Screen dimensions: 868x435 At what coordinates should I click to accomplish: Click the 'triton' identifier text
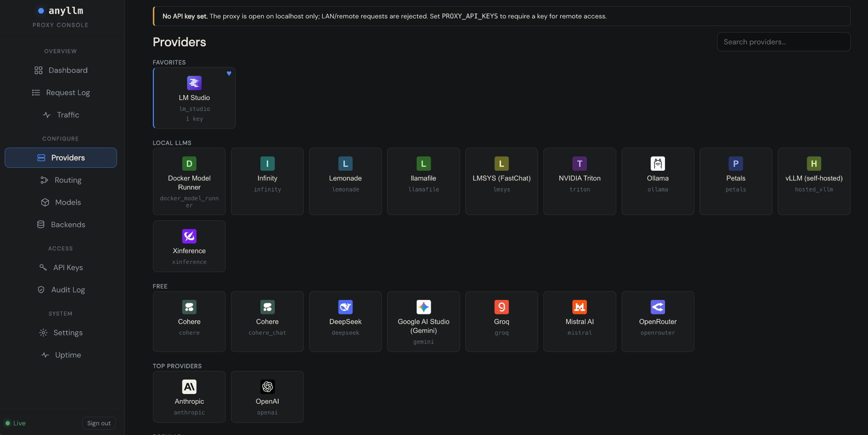[x=580, y=190]
